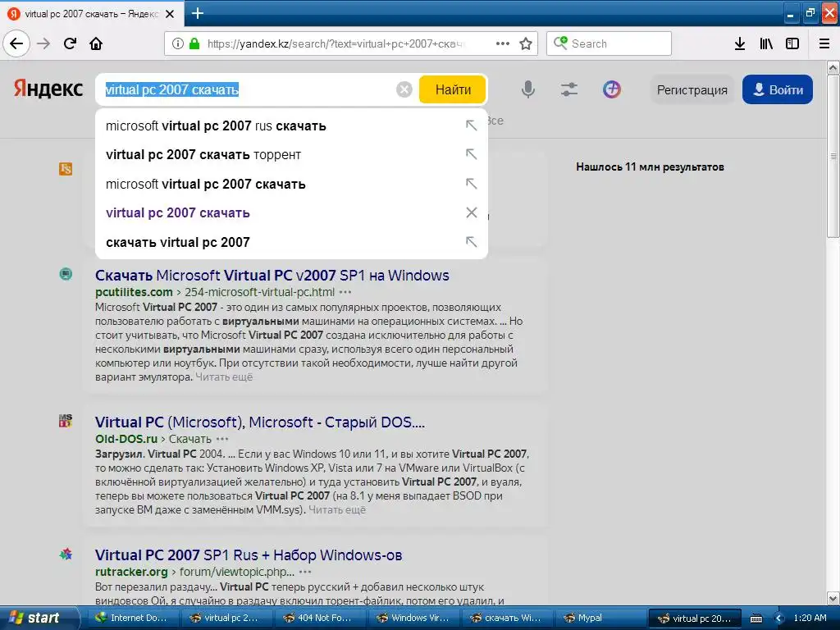Viewport: 840px width, 630px height.
Task: Click the keyboard icon in system tray
Action: click(756, 619)
